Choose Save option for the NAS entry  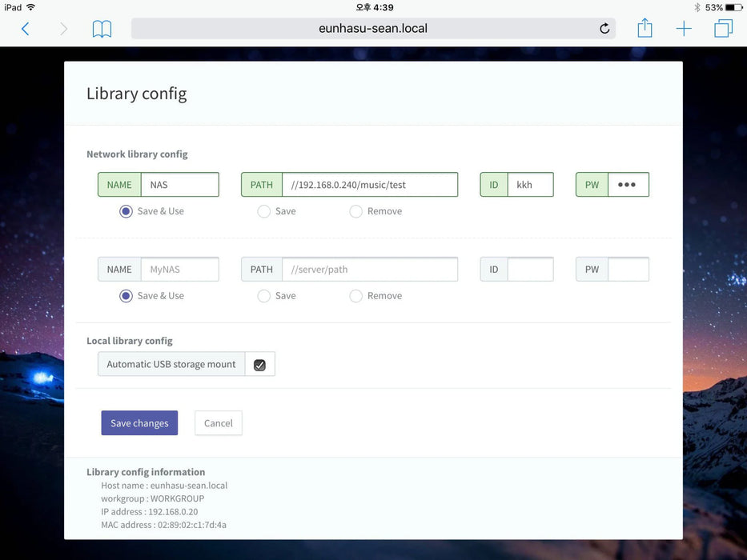coord(264,211)
